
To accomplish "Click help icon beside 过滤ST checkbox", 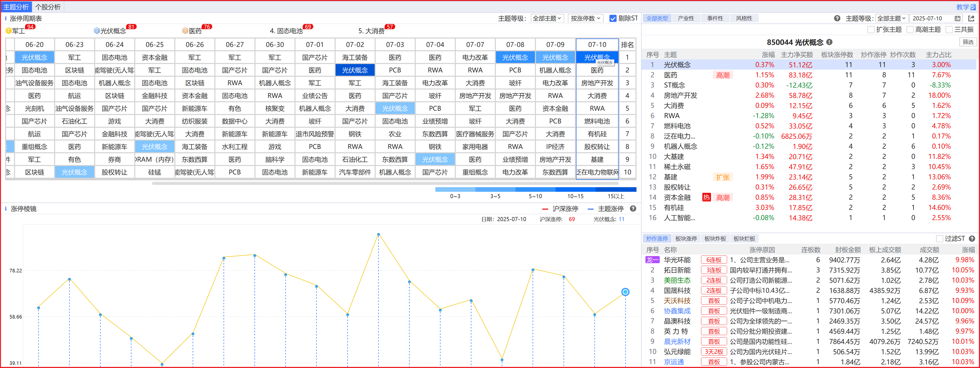I will click(x=972, y=238).
